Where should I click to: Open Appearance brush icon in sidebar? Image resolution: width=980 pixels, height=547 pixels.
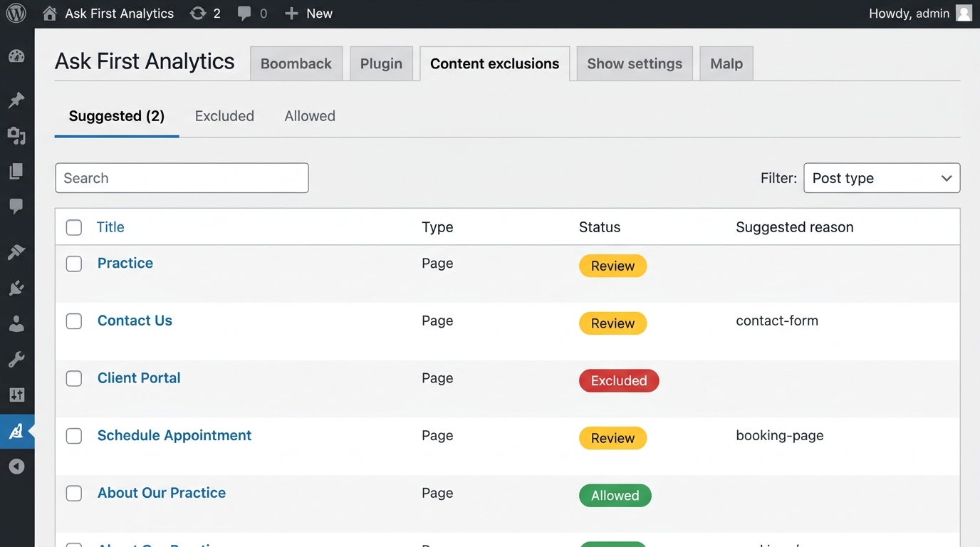16,252
